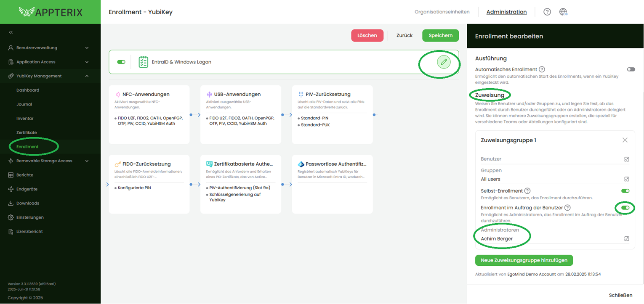This screenshot has width=644, height=304.
Task: Open group picker icon beside All users
Action: tap(626, 179)
